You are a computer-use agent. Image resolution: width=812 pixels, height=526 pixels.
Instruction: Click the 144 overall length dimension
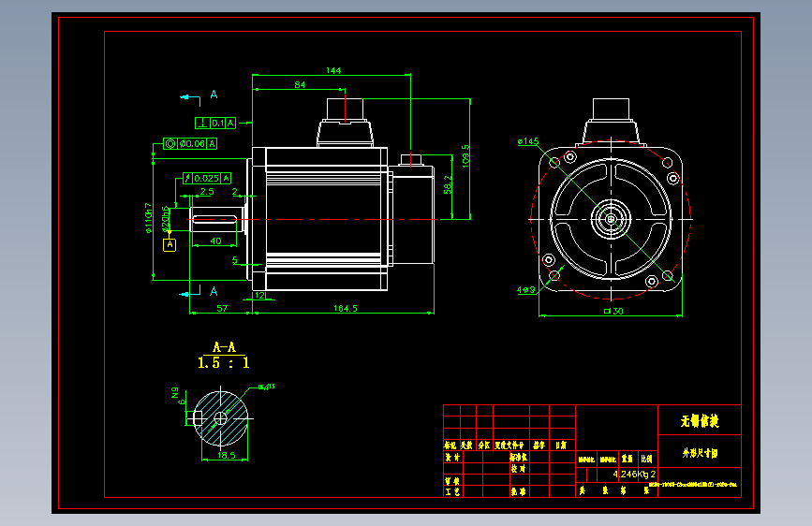click(x=333, y=70)
